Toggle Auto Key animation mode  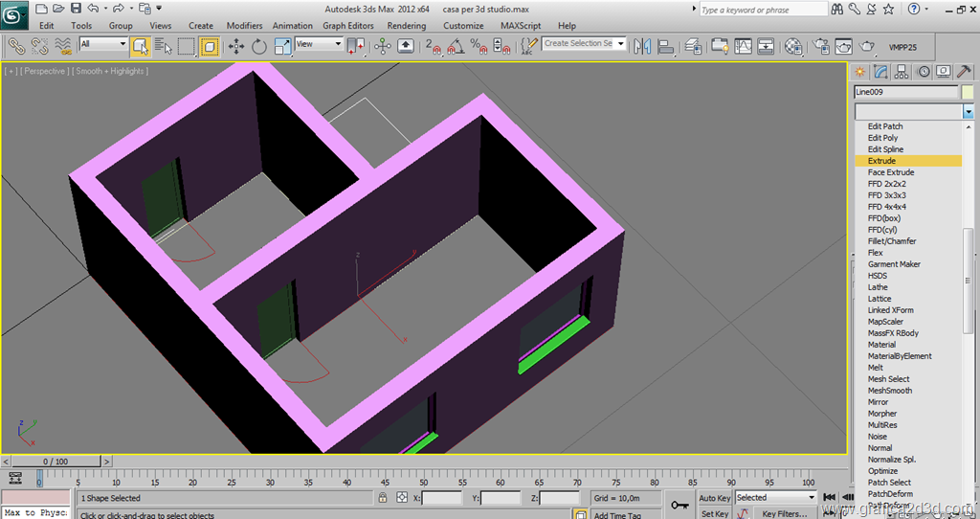715,498
